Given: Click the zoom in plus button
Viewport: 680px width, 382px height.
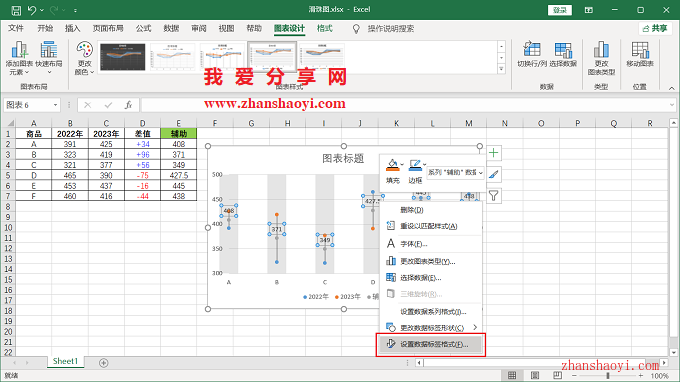Looking at the screenshot, I should coord(641,375).
